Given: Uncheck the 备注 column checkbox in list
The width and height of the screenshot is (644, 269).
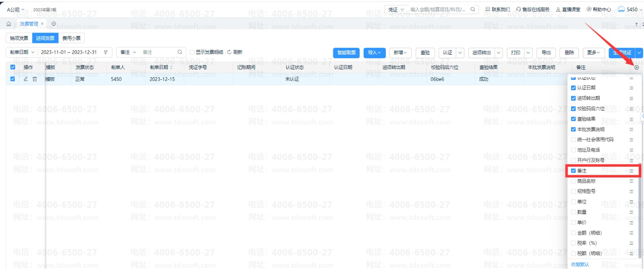Looking at the screenshot, I should coord(573,171).
